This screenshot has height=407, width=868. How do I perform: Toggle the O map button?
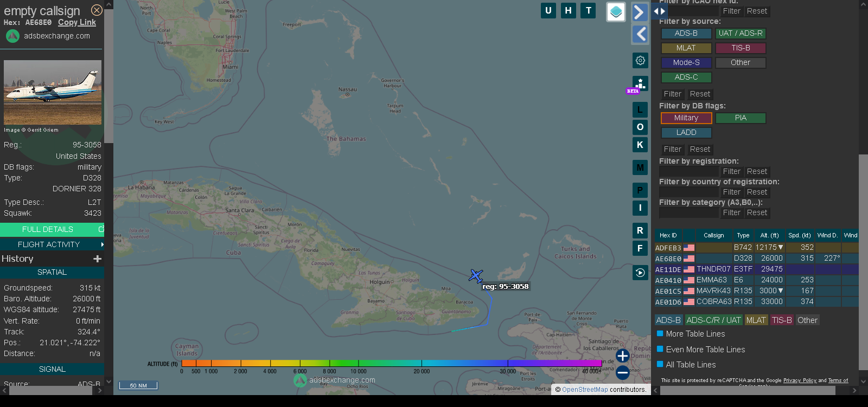tap(640, 127)
